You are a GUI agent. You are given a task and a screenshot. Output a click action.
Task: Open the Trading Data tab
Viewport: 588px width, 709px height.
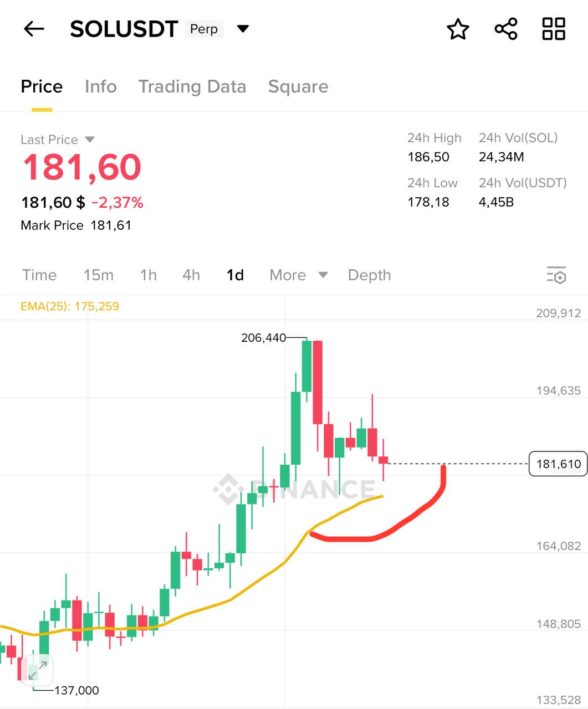click(x=192, y=87)
